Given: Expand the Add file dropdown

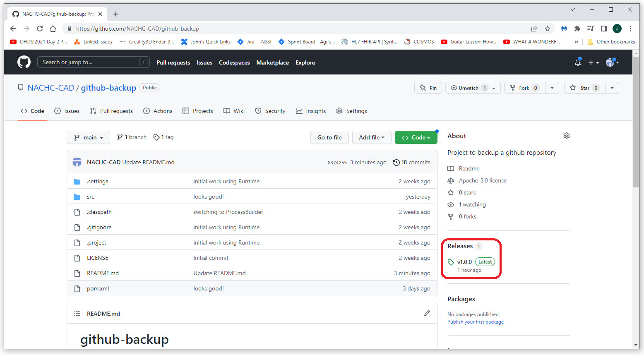Looking at the screenshot, I should pyautogui.click(x=372, y=137).
